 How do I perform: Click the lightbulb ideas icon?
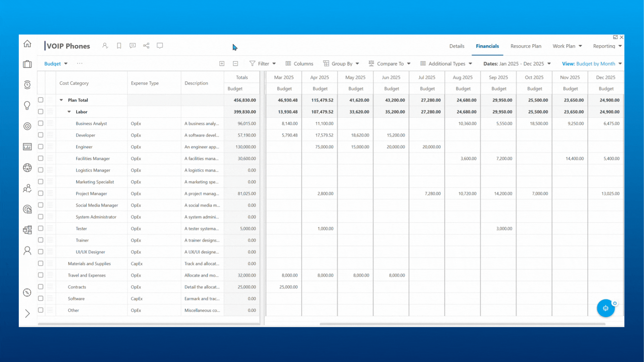click(x=27, y=105)
